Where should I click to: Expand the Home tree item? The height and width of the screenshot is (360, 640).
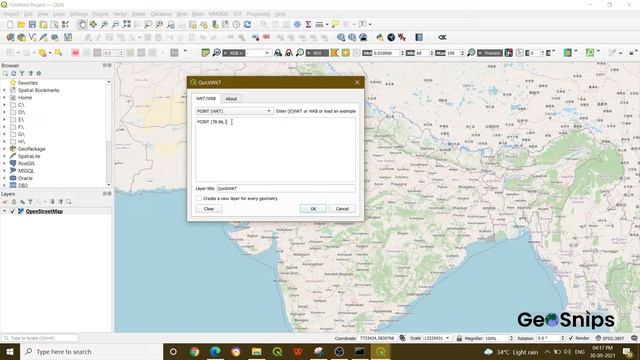[x=4, y=98]
